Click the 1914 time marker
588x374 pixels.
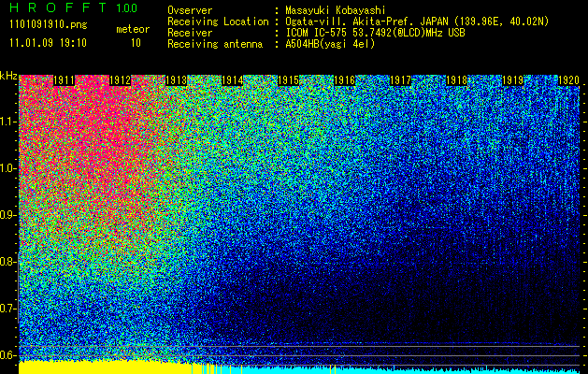pos(232,80)
